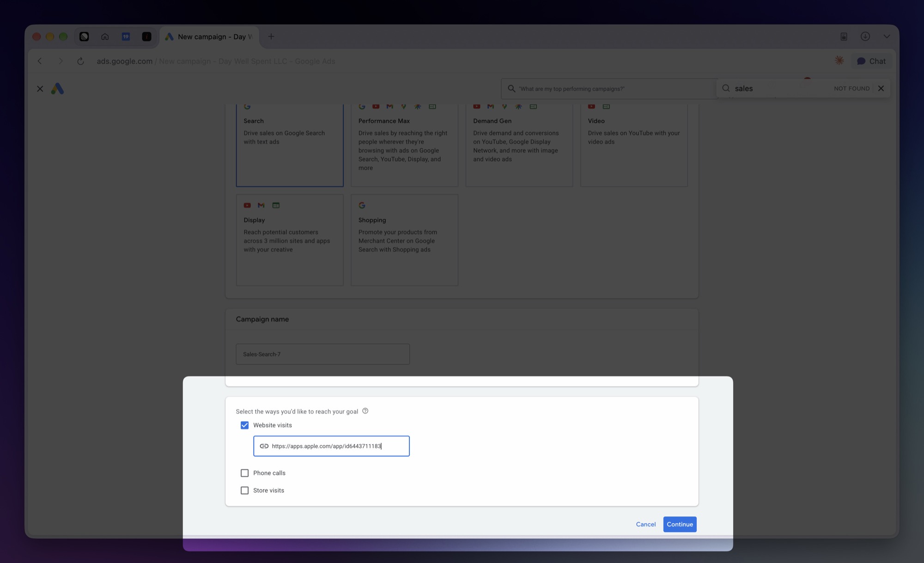
Task: Click the Google Ads logo icon
Action: pos(57,89)
